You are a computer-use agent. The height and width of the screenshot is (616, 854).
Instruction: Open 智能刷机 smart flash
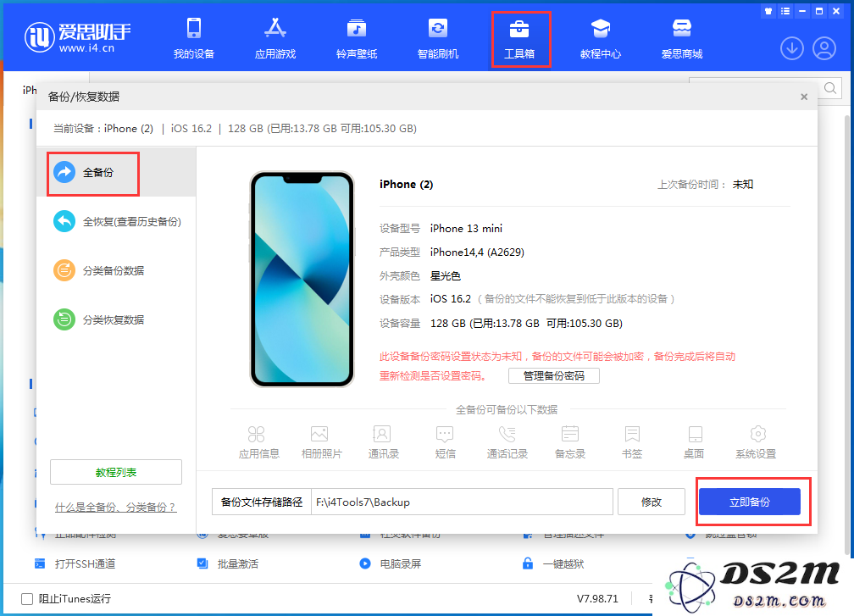pyautogui.click(x=438, y=38)
